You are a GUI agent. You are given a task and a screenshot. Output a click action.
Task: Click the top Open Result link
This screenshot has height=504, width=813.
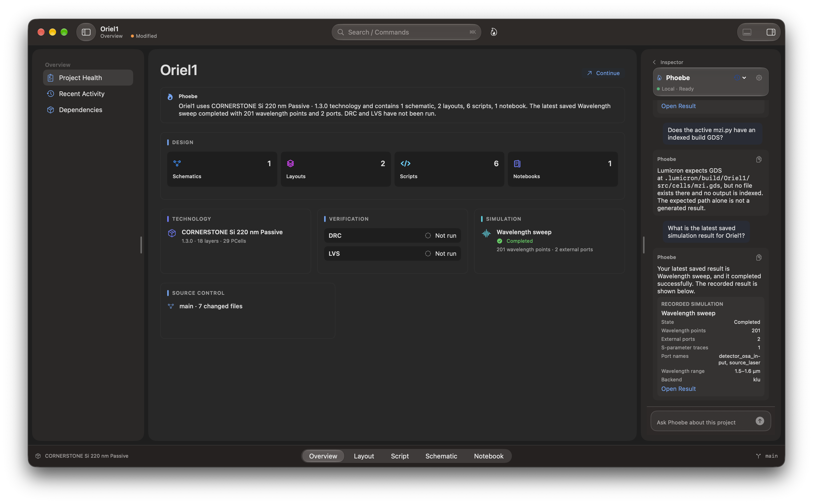(678, 106)
